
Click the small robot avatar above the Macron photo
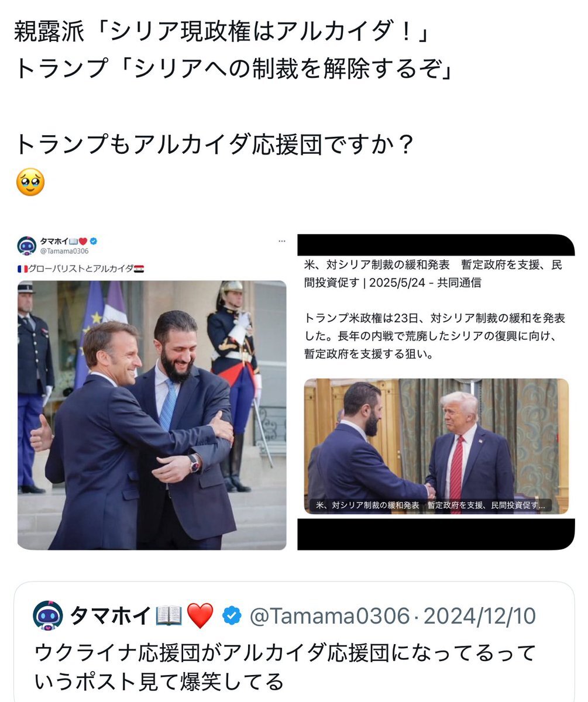coord(27,246)
